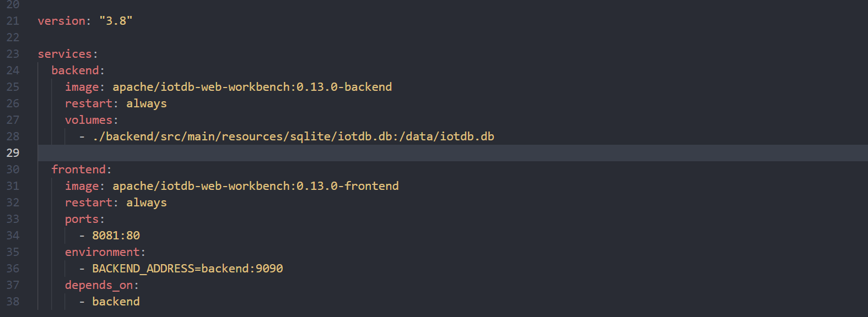
Task: Click the backend image name apache/iotdb-web-workbench:0.13.0-backend
Action: (252, 87)
